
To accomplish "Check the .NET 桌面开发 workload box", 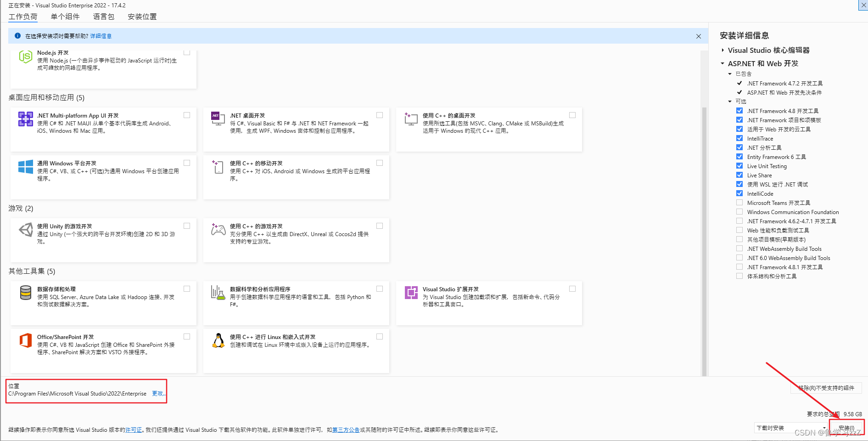I will [380, 115].
